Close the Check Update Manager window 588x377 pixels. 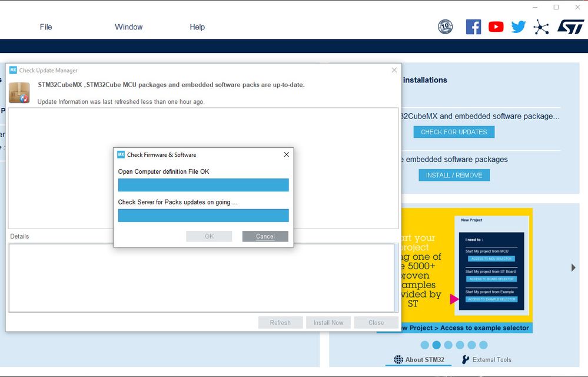394,70
